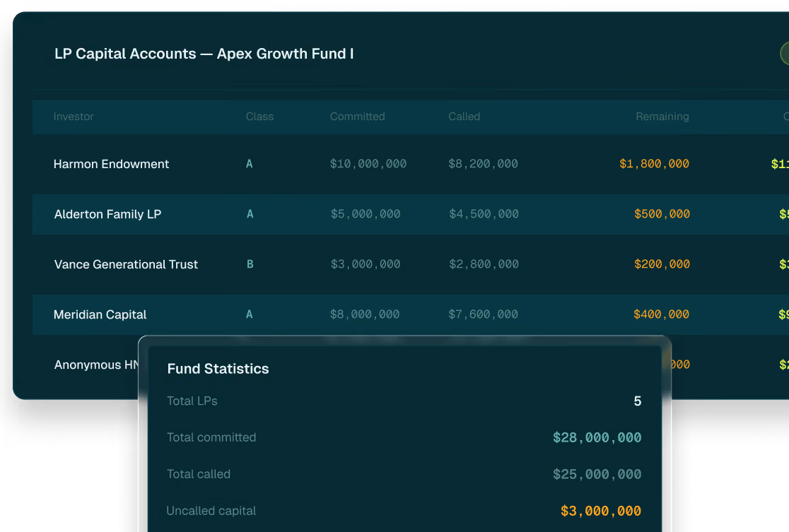The width and height of the screenshot is (789, 532).
Task: Click the Fund Statistics heading
Action: point(218,369)
